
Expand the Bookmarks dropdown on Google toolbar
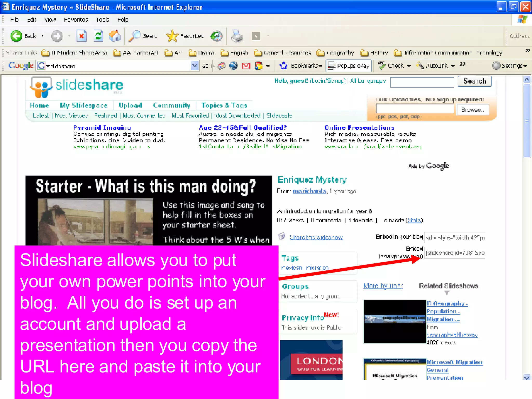[x=320, y=66]
